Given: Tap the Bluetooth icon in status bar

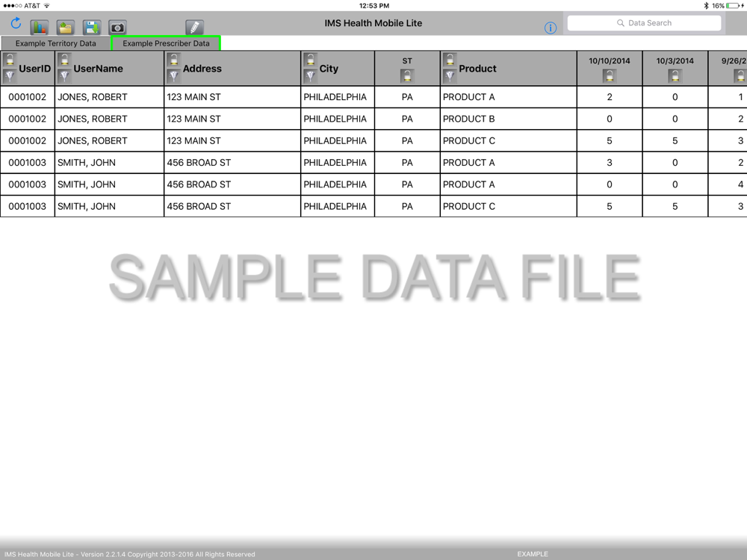Looking at the screenshot, I should 706,6.
